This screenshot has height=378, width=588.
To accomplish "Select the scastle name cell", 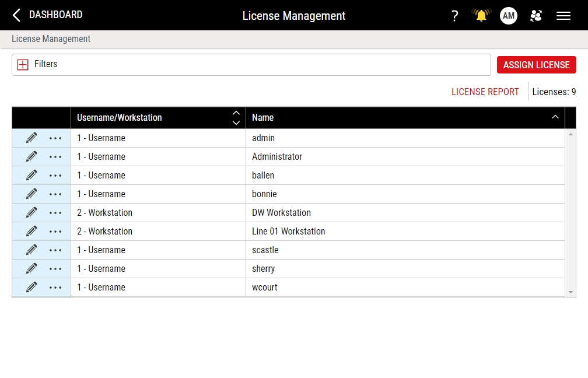I will click(405, 250).
